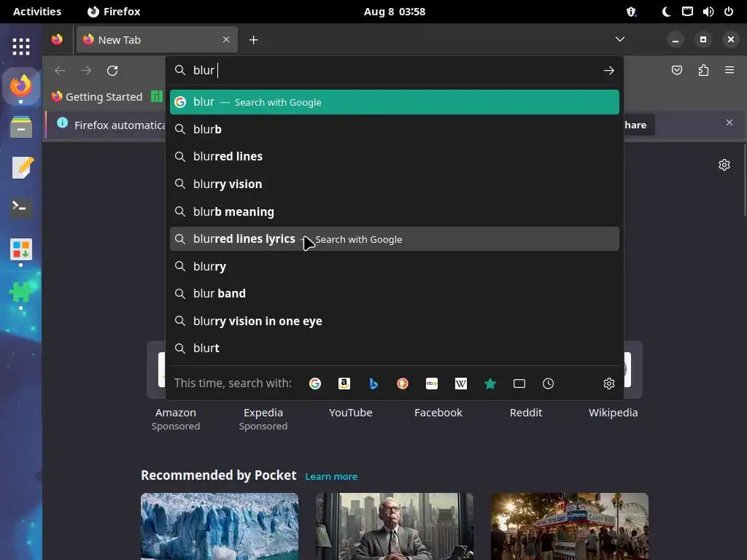Toggle night light moon icon in top bar

667,12
